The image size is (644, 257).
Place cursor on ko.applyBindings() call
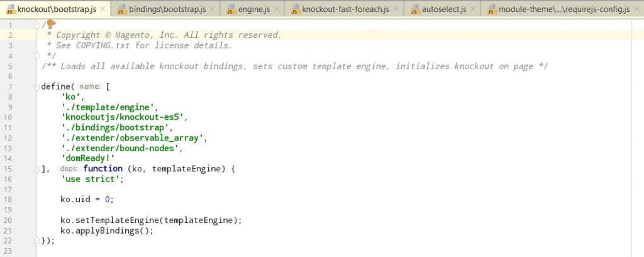tap(107, 231)
